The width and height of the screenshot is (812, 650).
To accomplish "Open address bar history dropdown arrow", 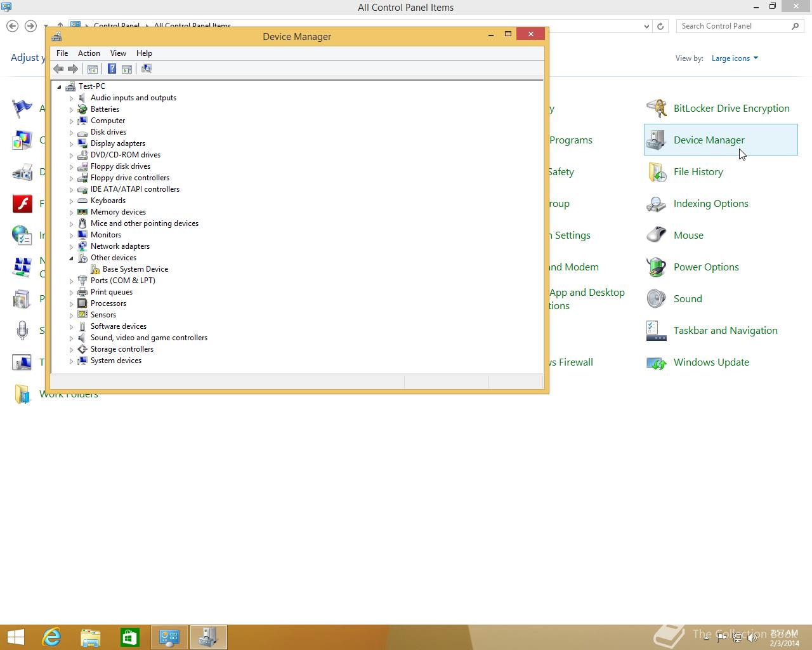I will (x=646, y=26).
